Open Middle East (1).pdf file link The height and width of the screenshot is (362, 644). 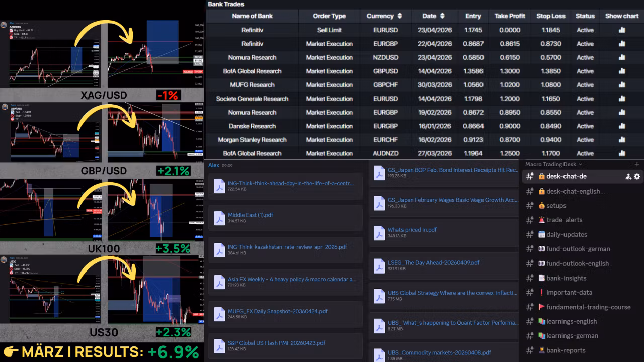(x=251, y=215)
